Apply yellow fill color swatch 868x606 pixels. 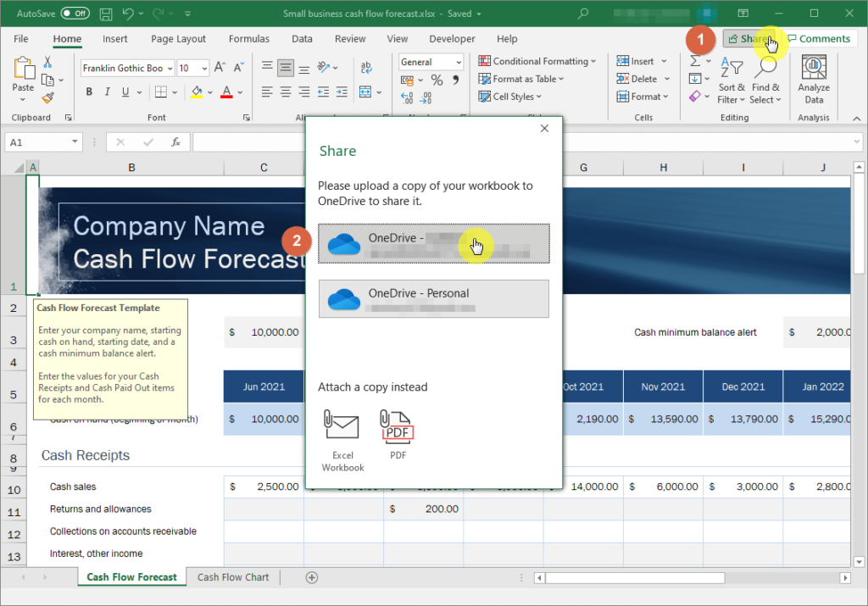(197, 92)
